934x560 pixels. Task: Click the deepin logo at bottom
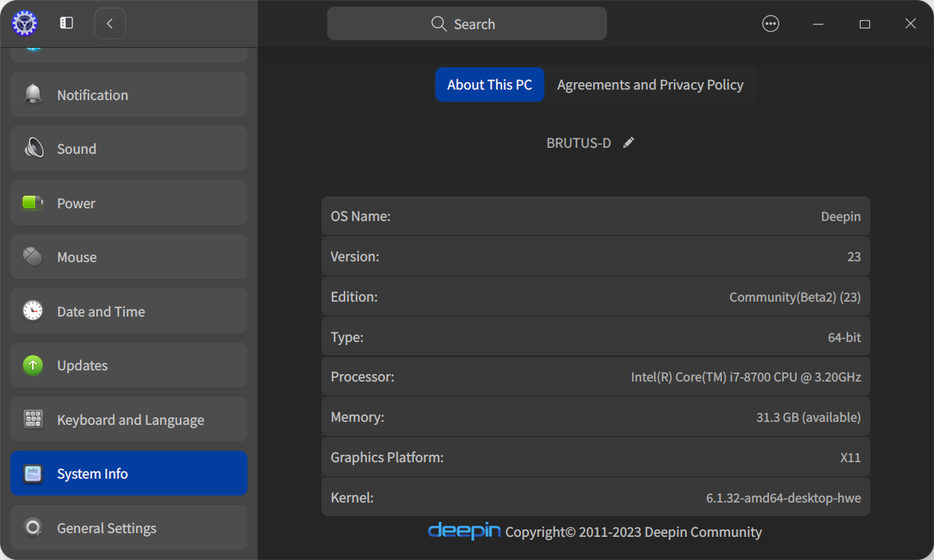coord(464,531)
